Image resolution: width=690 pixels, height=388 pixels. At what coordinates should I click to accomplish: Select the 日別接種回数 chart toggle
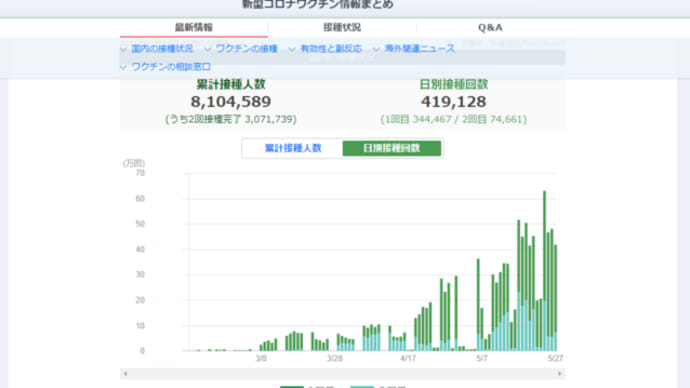pyautogui.click(x=392, y=148)
